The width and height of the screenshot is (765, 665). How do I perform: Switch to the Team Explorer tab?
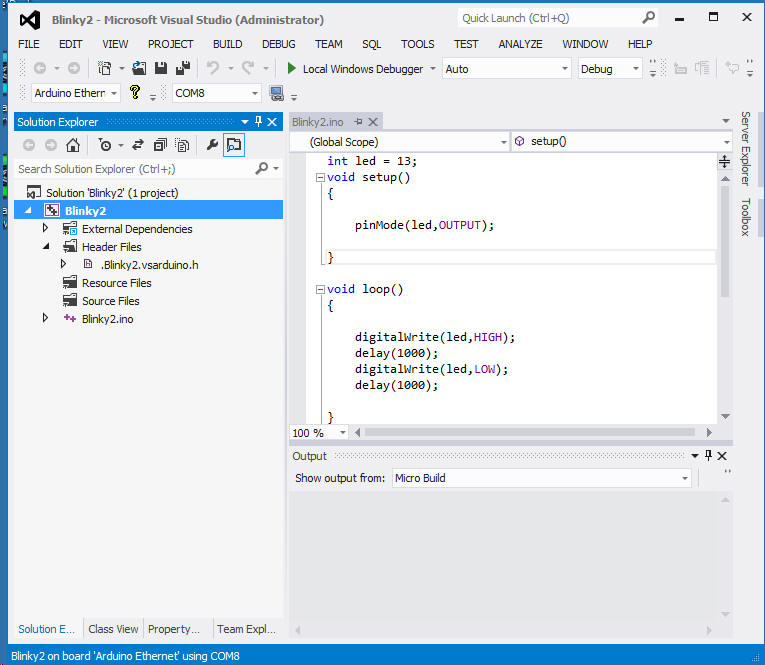246,629
